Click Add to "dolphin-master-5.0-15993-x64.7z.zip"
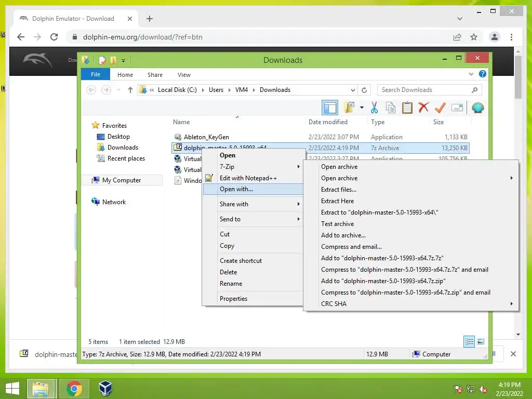 point(411,281)
